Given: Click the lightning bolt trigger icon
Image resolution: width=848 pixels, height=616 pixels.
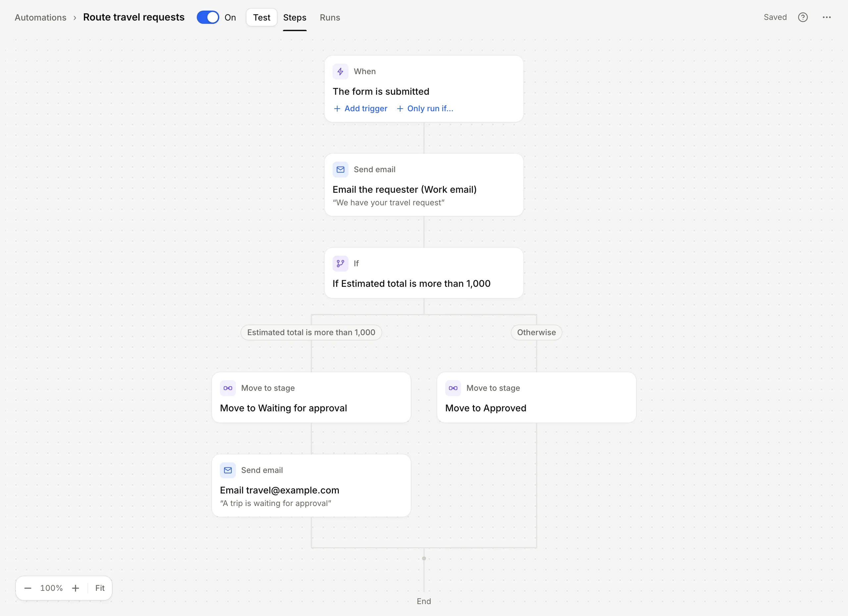Looking at the screenshot, I should point(340,72).
